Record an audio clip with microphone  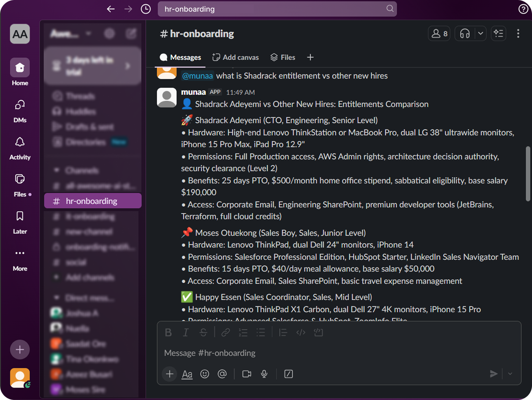264,374
